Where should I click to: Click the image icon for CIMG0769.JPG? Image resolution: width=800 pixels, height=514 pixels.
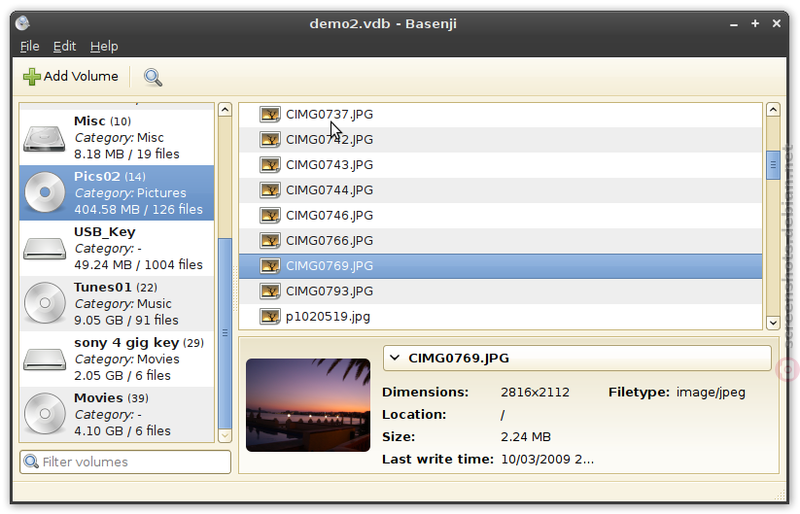pyautogui.click(x=270, y=266)
